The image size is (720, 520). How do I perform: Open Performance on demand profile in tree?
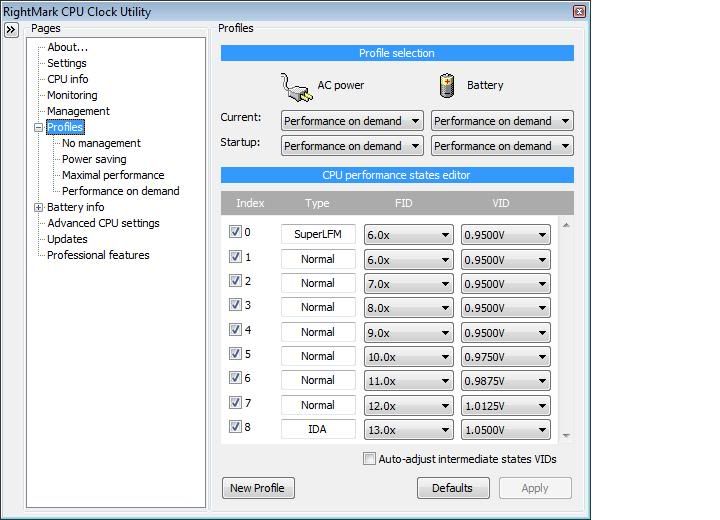coord(121,191)
